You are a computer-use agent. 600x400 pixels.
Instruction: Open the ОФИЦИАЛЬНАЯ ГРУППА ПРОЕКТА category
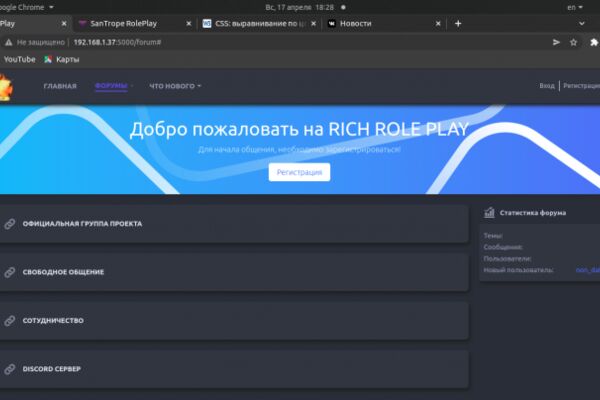click(234, 224)
